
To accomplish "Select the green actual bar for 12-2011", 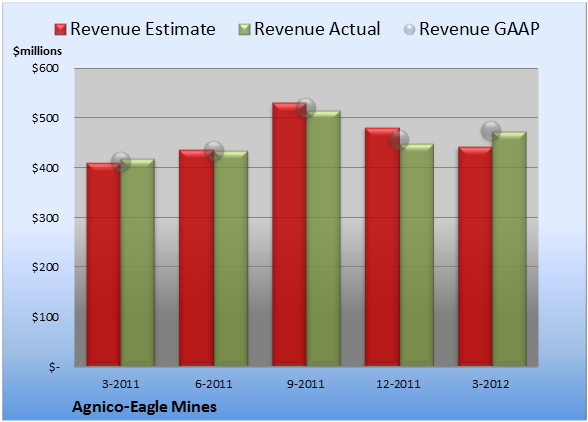I will 417,255.
